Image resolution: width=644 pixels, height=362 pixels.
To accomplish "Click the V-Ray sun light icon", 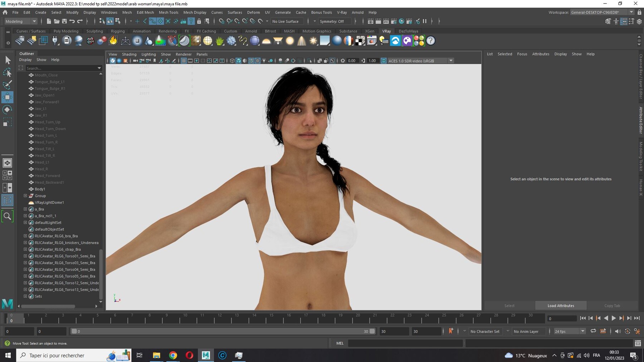I will coord(313,41).
